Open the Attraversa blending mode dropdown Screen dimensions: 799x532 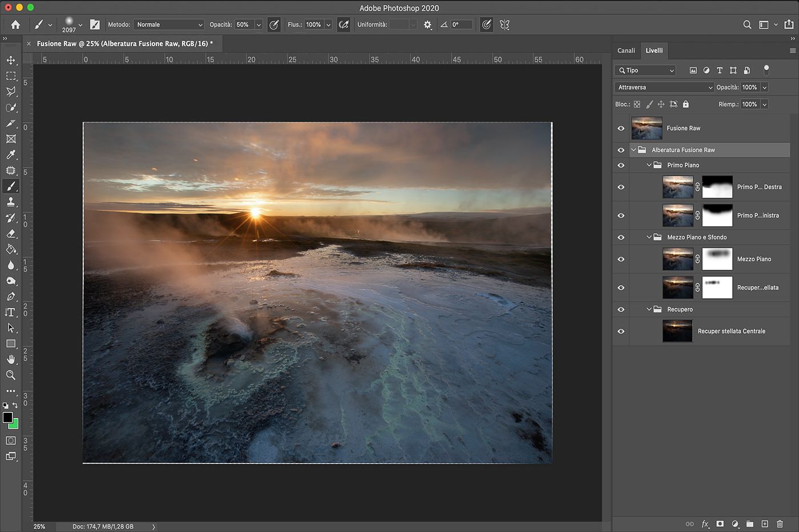[665, 87]
